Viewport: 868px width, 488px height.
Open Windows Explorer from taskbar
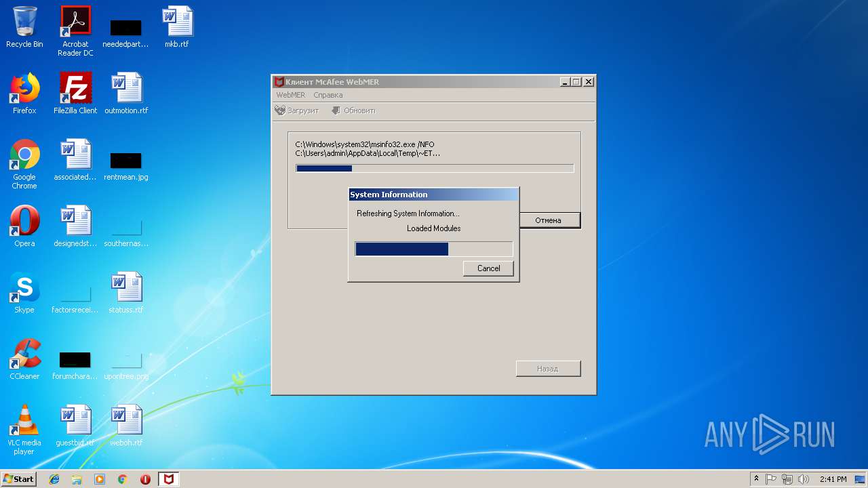pos(77,479)
